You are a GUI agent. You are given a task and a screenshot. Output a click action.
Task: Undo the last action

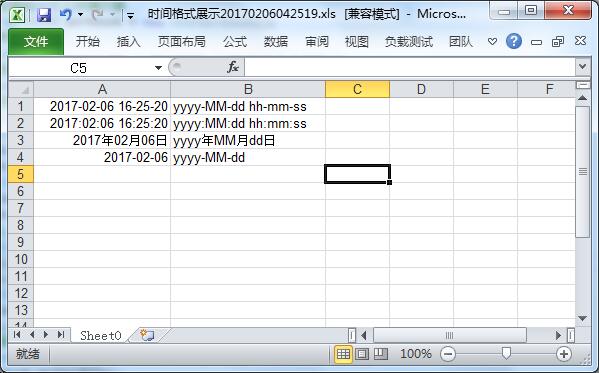coord(66,15)
